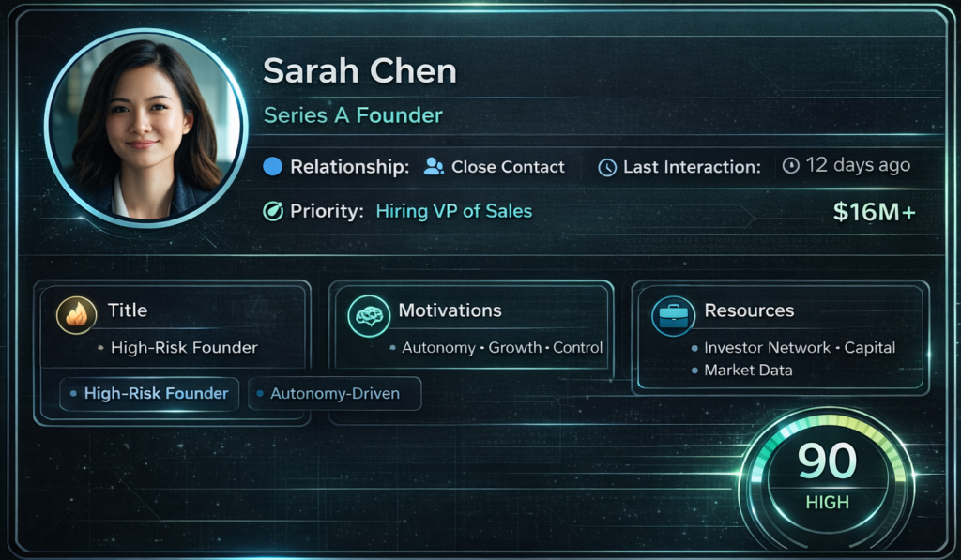Select the Market Data resource item
Viewport: 961px width, 560px height.
tap(748, 371)
